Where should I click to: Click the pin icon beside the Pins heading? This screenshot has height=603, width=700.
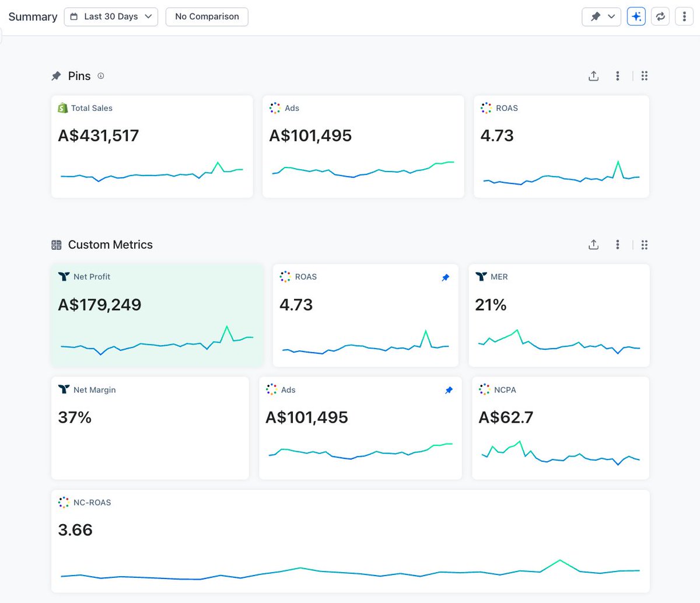point(56,76)
